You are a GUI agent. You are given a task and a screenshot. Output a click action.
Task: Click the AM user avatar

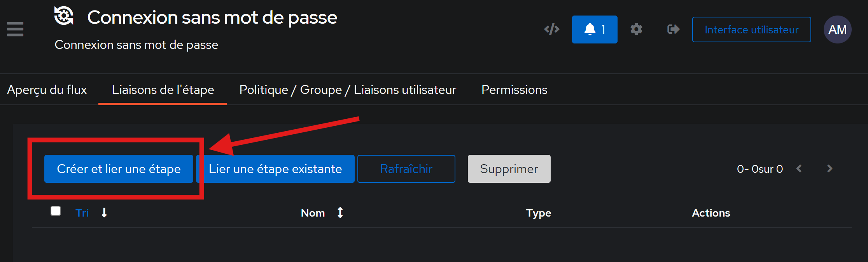(x=837, y=29)
